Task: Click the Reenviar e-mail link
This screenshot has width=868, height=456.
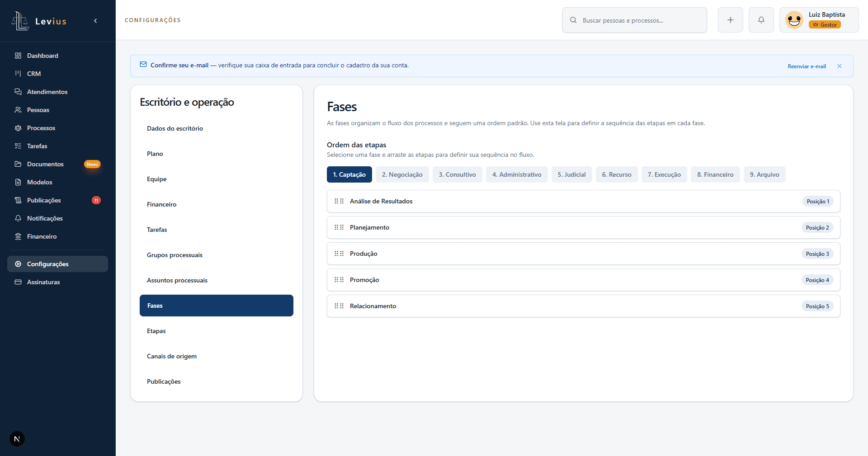Action: [807, 66]
